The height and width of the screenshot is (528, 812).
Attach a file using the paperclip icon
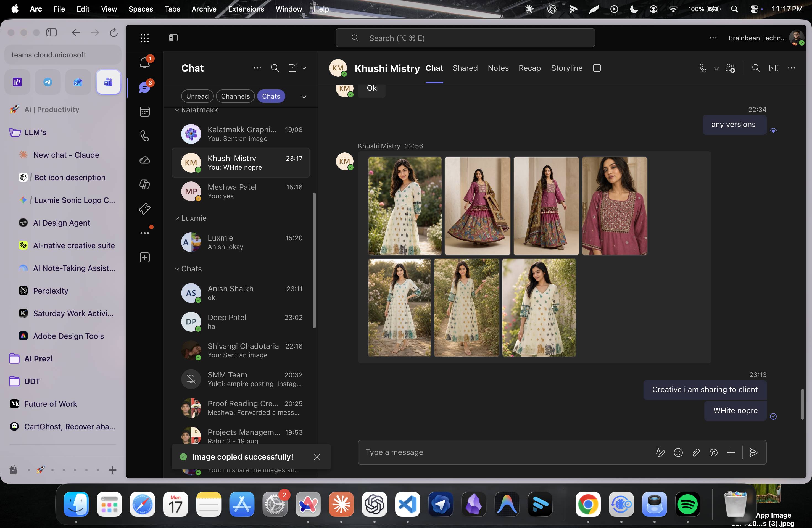pos(696,452)
